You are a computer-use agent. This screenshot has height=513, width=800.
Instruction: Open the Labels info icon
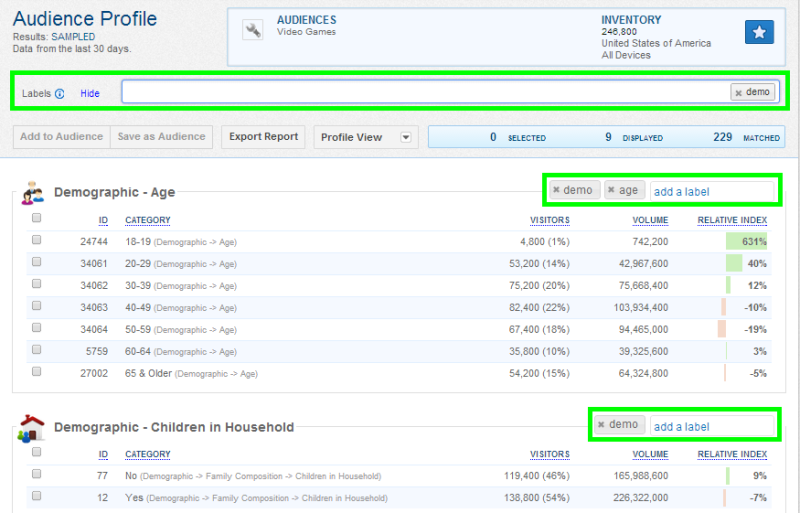[60, 93]
